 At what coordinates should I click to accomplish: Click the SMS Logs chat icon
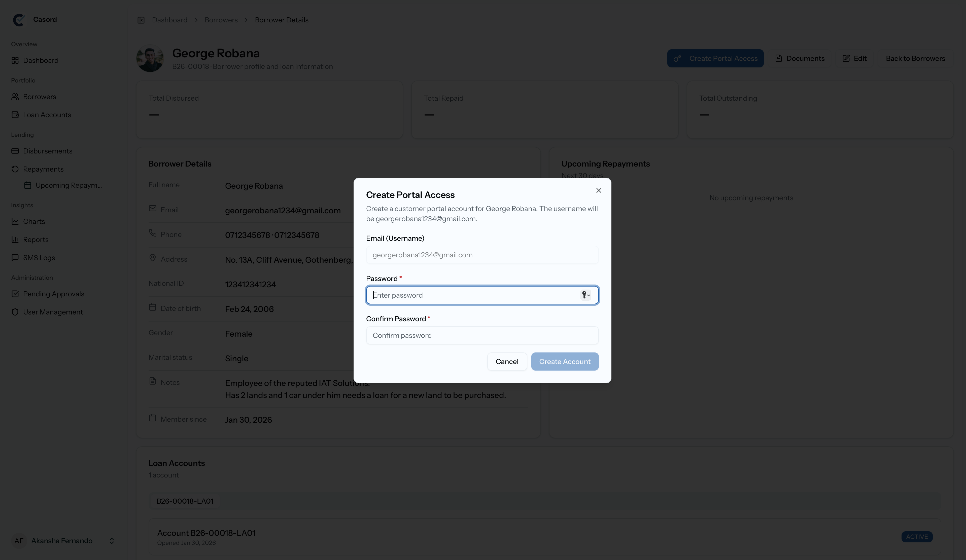tap(15, 257)
